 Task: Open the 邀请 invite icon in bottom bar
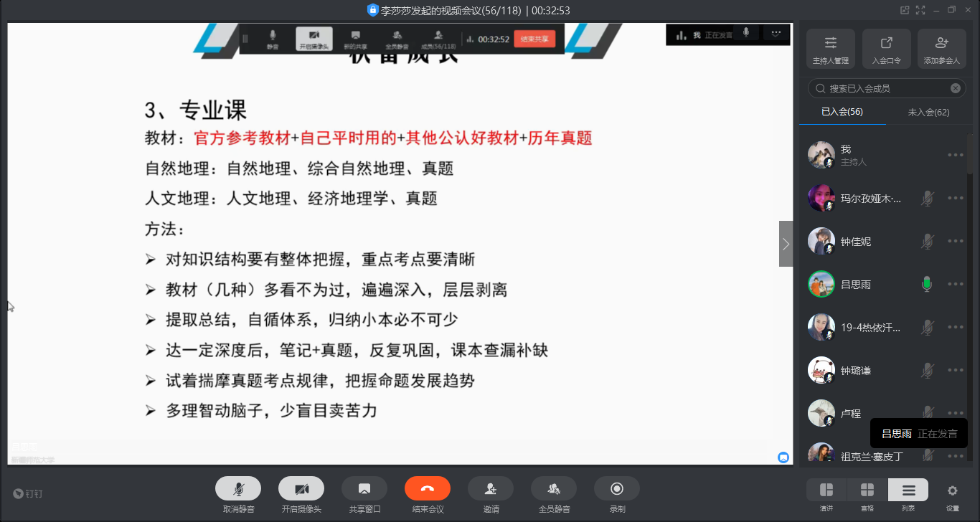490,489
